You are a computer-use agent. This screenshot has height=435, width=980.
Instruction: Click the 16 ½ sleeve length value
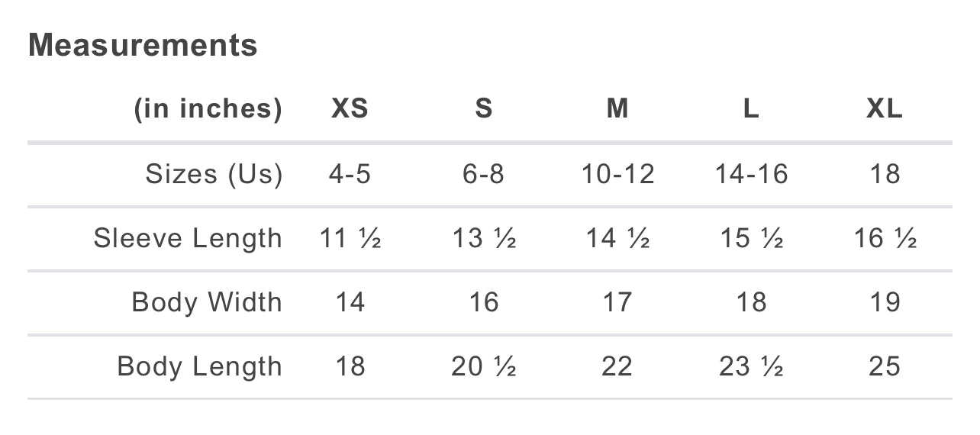click(885, 239)
